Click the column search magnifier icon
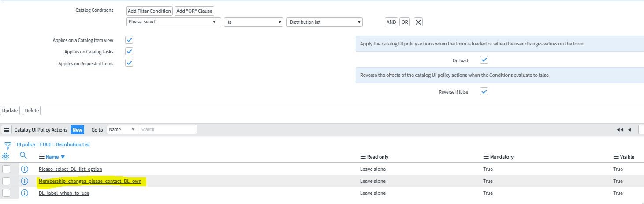 pyautogui.click(x=23, y=155)
